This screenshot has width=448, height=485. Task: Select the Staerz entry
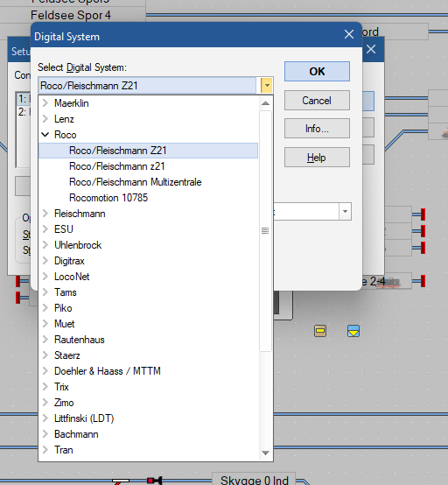pyautogui.click(x=67, y=355)
